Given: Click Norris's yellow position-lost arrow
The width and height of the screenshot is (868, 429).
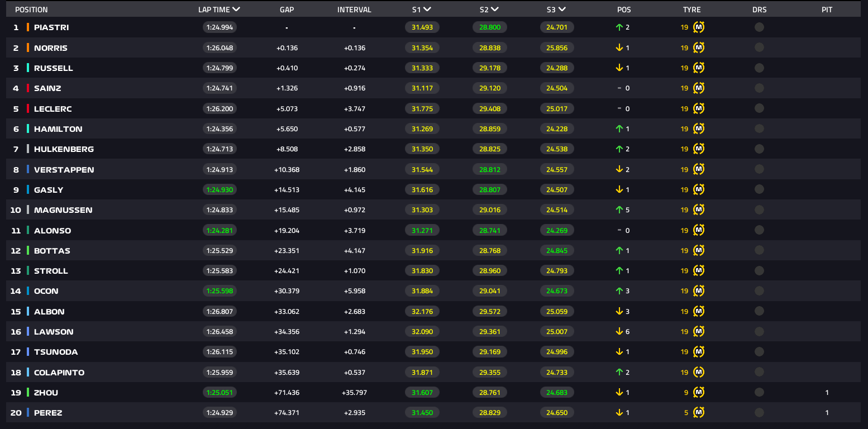Looking at the screenshot, I should point(619,47).
